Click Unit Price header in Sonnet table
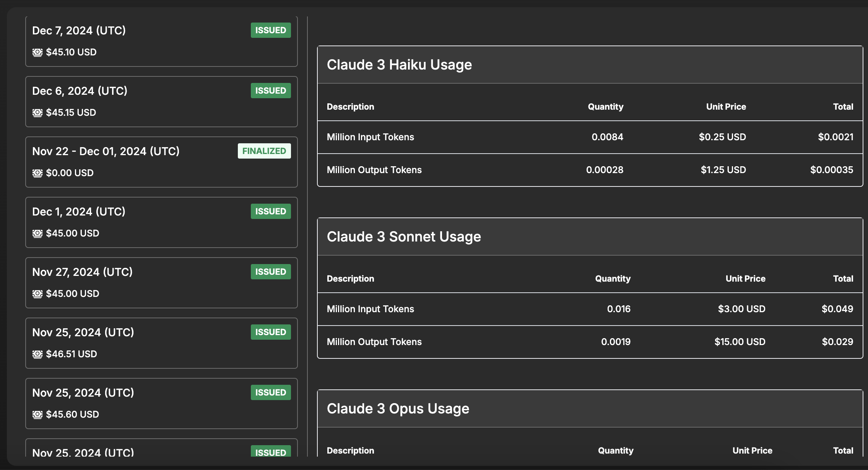868x470 pixels. click(745, 279)
